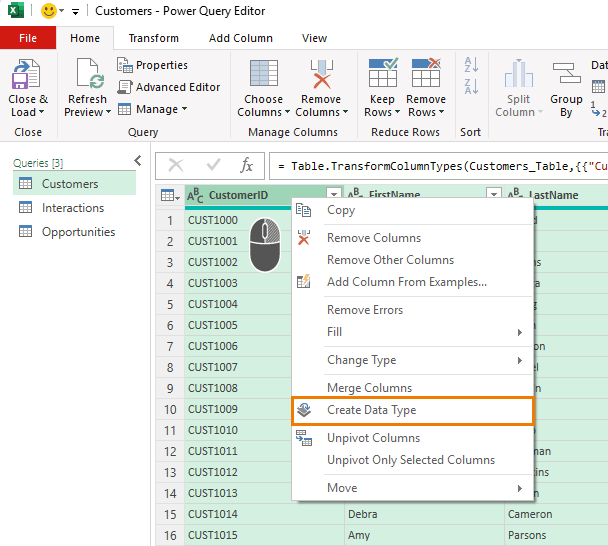Confirm formula with the checkmark icon
Image resolution: width=608 pixels, height=546 pixels.
(x=213, y=166)
